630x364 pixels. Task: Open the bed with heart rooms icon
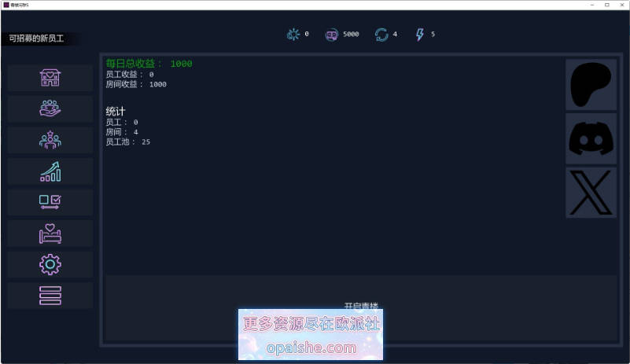click(x=50, y=233)
